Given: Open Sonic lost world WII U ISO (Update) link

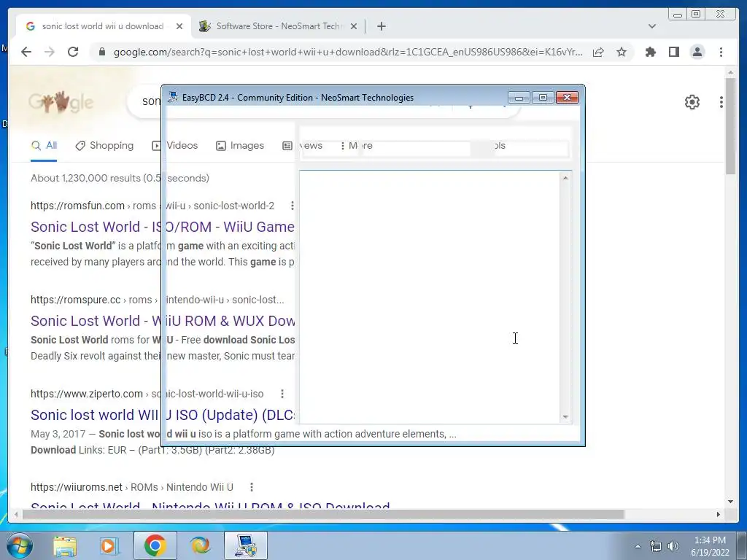Looking at the screenshot, I should (163, 415).
